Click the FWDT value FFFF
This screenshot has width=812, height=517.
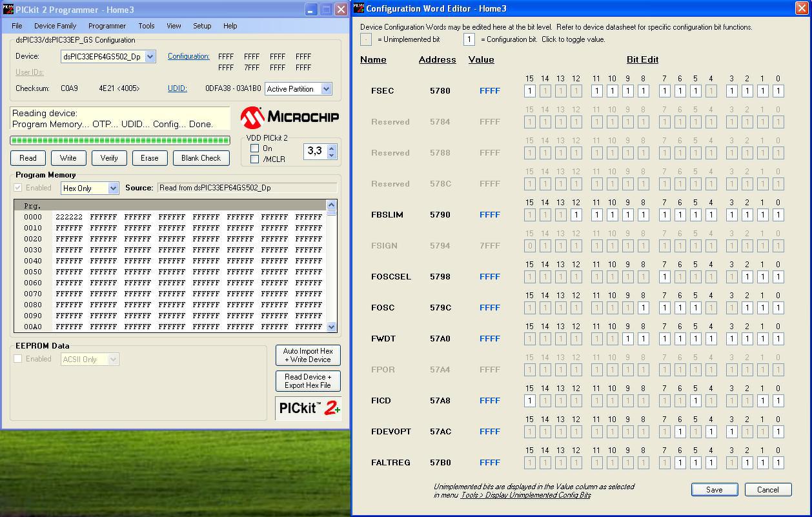click(490, 339)
